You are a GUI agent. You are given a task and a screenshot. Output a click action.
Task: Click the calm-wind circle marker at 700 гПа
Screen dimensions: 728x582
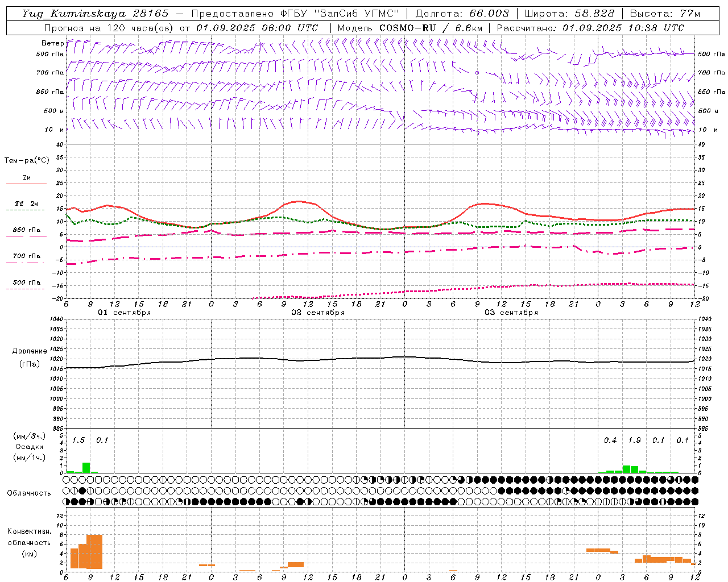tap(477, 73)
